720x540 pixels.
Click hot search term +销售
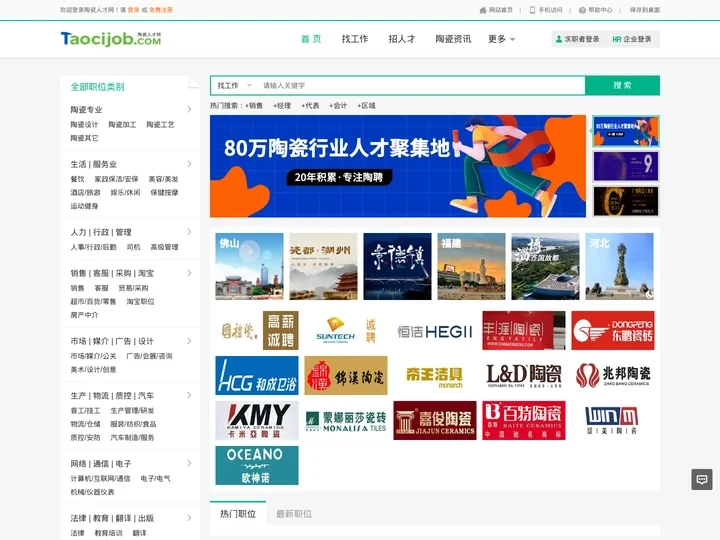(x=254, y=106)
